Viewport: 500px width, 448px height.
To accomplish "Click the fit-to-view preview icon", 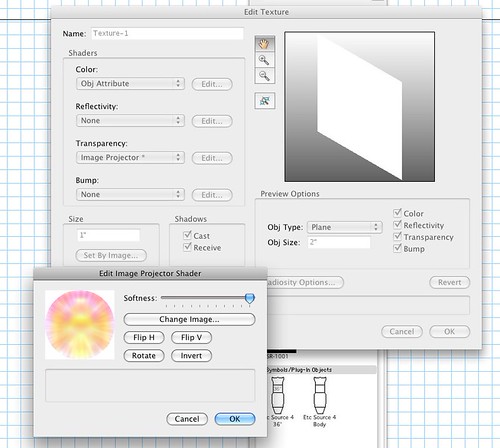I will click(x=265, y=101).
